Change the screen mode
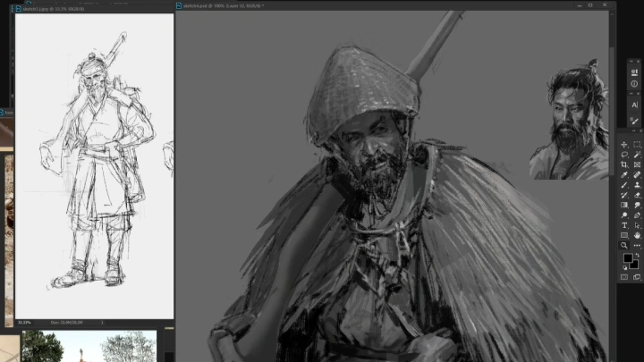644x362 pixels. [x=637, y=277]
